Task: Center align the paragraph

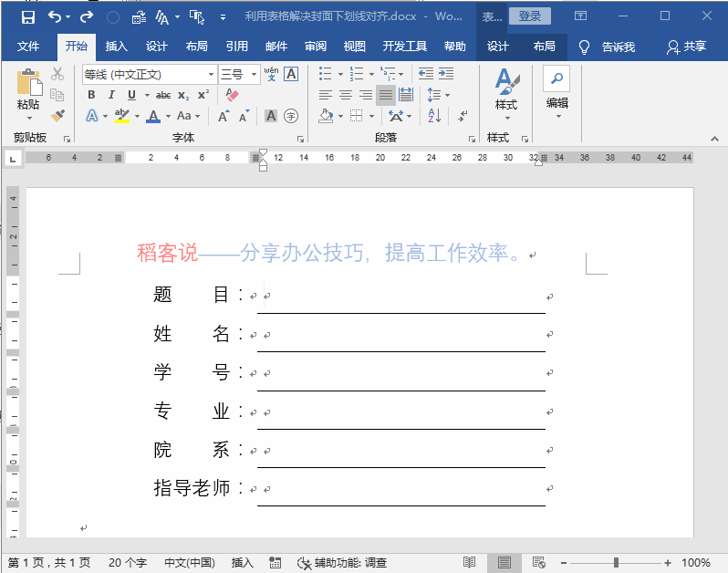Action: (346, 95)
